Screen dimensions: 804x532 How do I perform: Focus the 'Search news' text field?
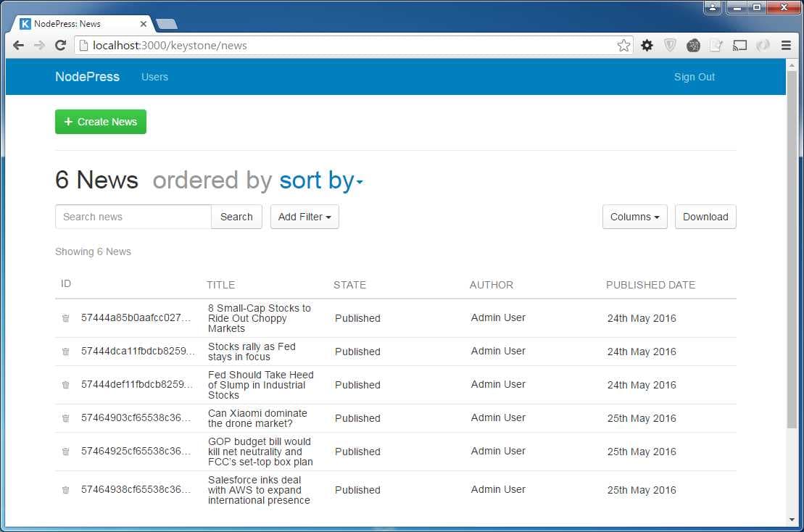(x=133, y=217)
